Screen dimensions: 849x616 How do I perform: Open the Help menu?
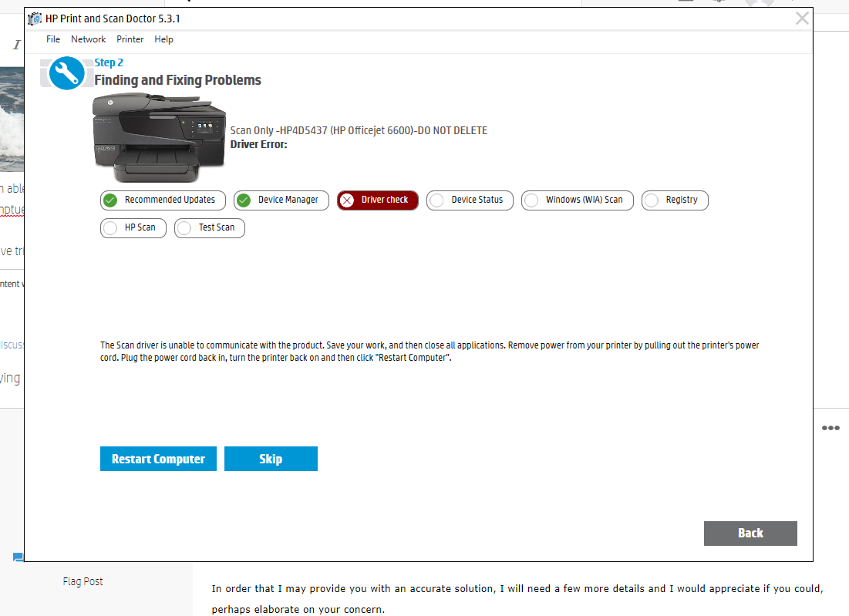coord(163,39)
